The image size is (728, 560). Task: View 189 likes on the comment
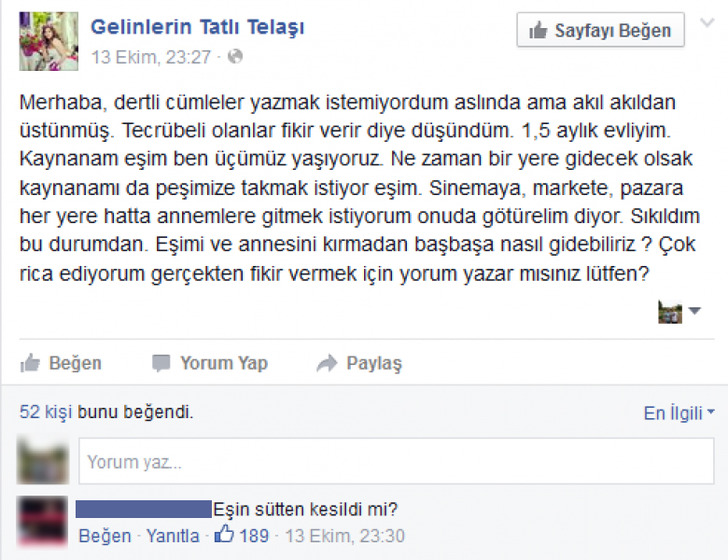[241, 535]
